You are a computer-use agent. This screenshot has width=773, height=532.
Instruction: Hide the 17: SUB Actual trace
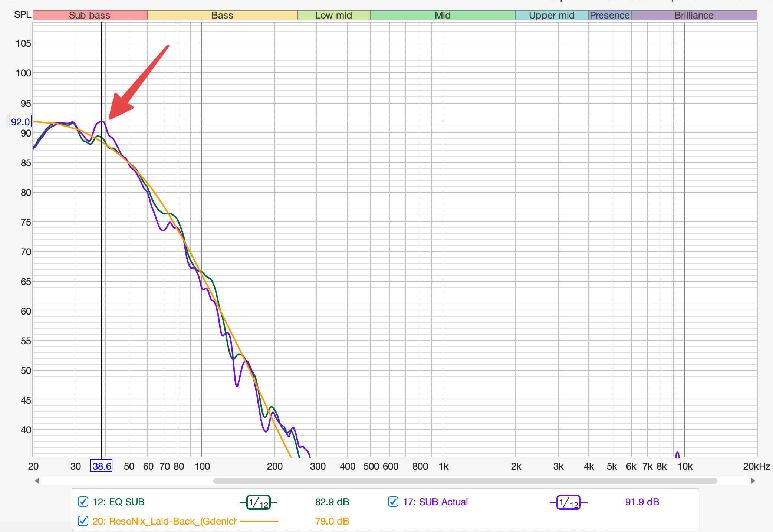coord(393,502)
